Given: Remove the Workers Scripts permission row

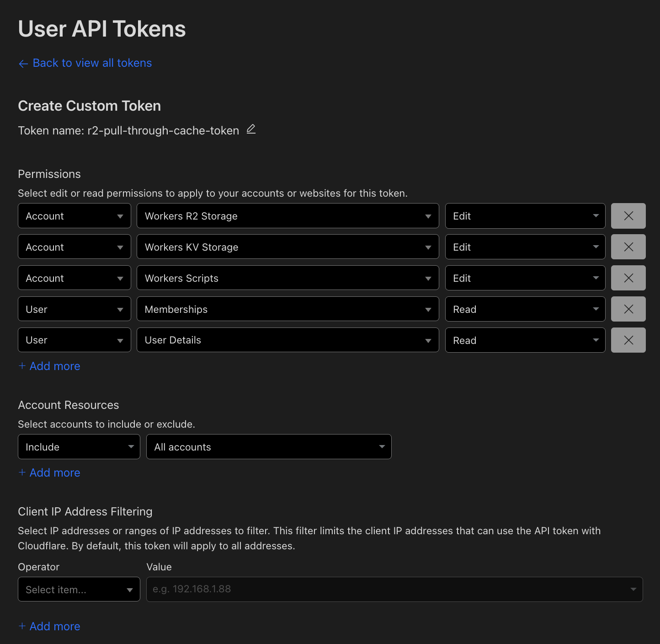Looking at the screenshot, I should coord(628,278).
